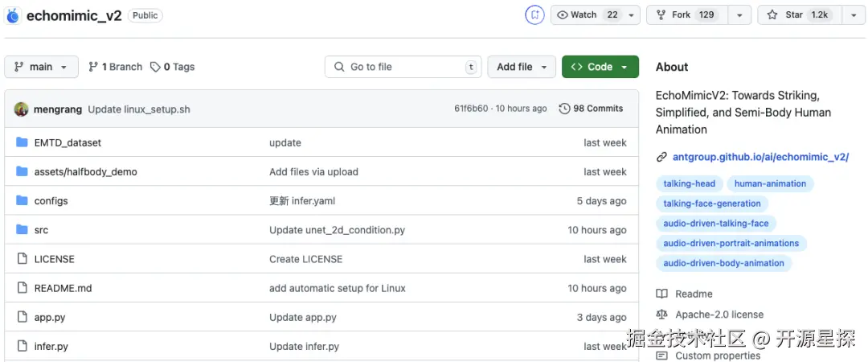Click the tags icon beside 0 Tags

click(x=155, y=67)
